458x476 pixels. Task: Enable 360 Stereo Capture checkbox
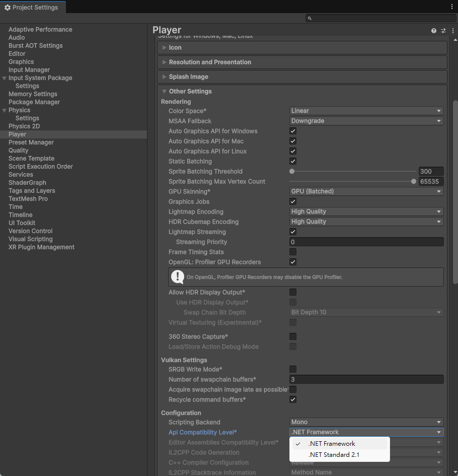click(x=293, y=336)
